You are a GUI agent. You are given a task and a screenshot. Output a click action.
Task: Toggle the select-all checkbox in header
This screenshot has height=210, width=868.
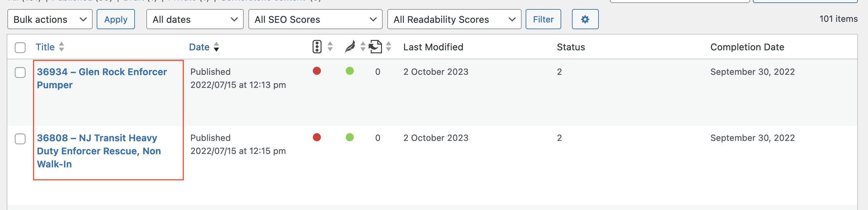pyautogui.click(x=20, y=47)
